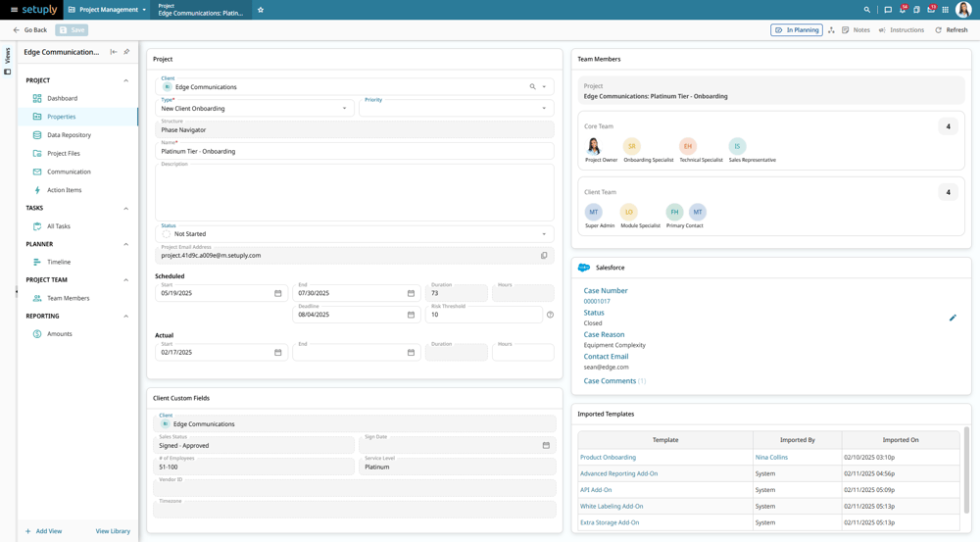Open the Product Onboarding template link

point(608,458)
